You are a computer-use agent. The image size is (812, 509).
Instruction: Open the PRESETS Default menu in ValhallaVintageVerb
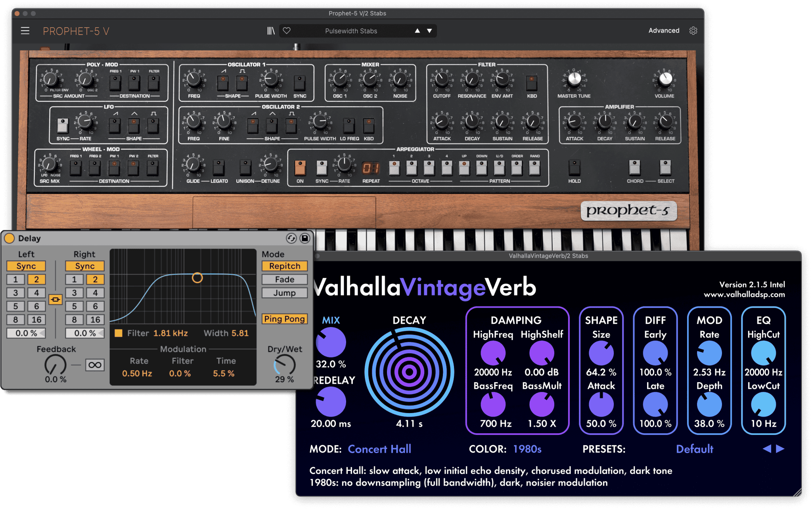click(x=695, y=449)
